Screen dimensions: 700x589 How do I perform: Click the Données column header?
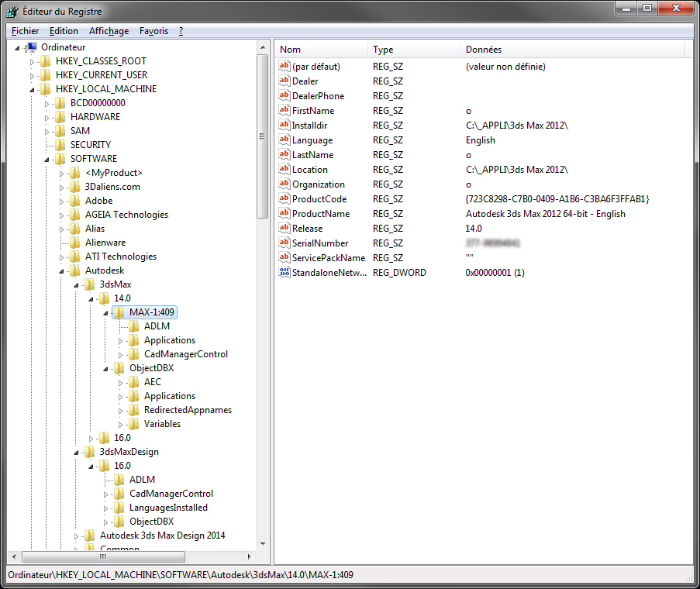572,50
